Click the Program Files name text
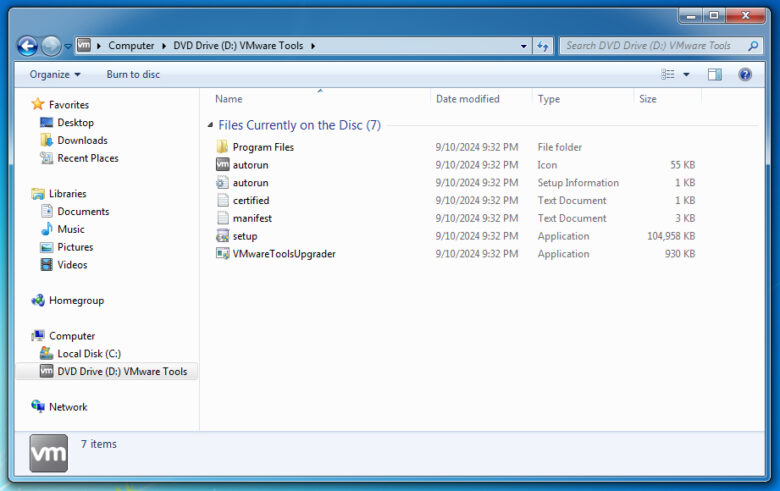 coord(263,147)
